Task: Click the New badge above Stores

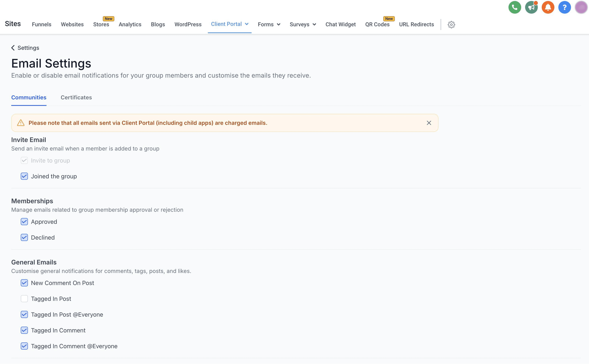Action: [x=108, y=19]
